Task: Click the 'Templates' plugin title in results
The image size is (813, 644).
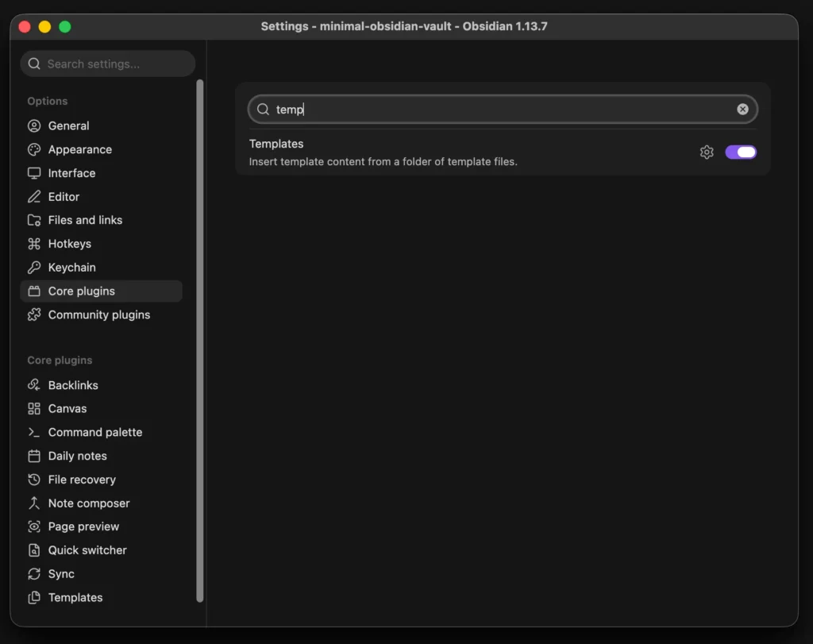Action: pos(275,144)
